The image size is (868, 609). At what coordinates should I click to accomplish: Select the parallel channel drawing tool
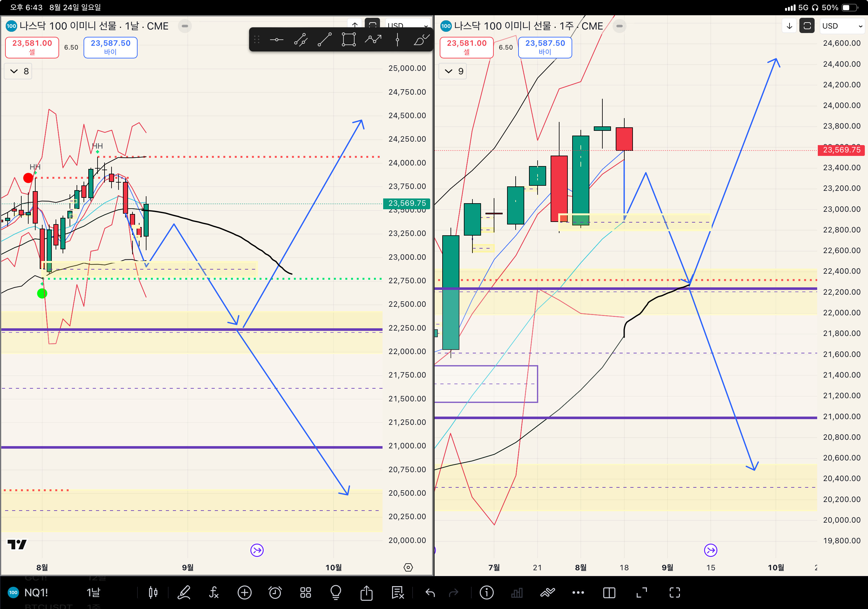(x=301, y=40)
